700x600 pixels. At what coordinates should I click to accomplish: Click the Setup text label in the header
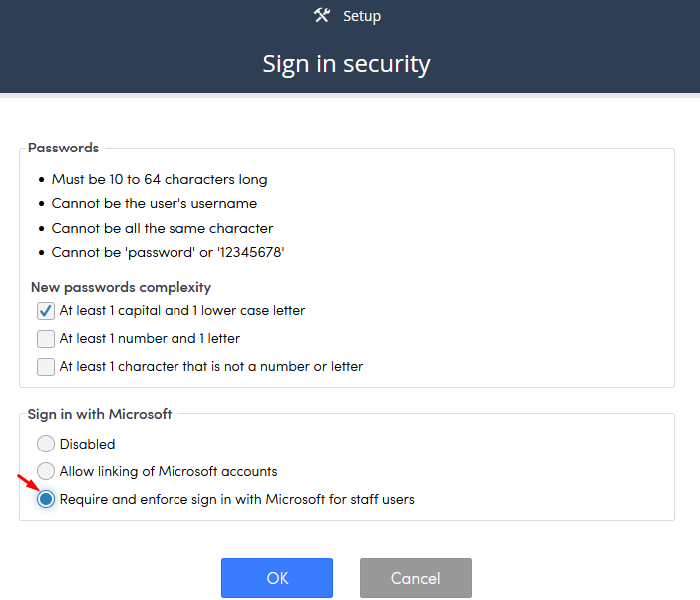click(x=362, y=17)
